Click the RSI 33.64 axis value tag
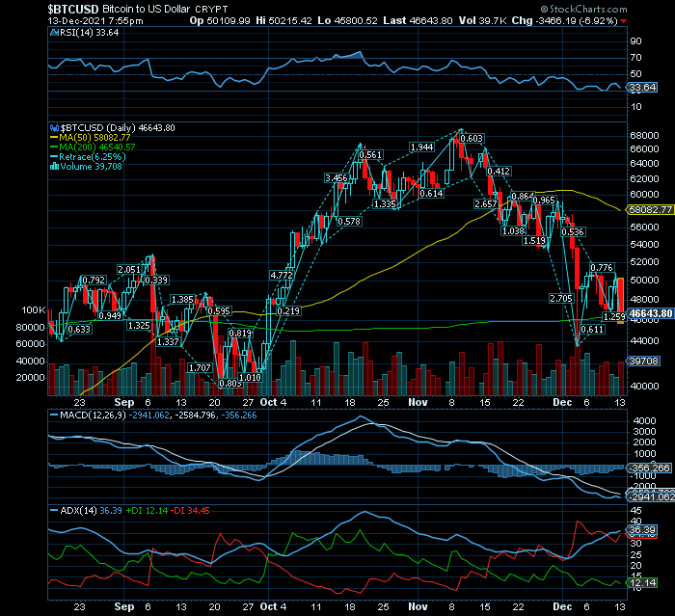Image resolution: width=675 pixels, height=616 pixels. pos(642,88)
